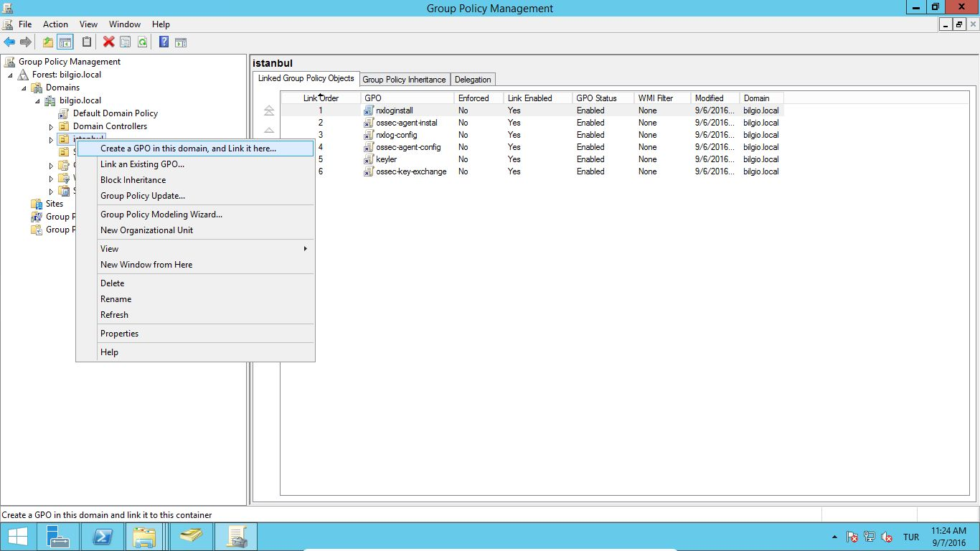The width and height of the screenshot is (980, 551).
Task: Choose New Organizational Unit
Action: tap(195, 230)
